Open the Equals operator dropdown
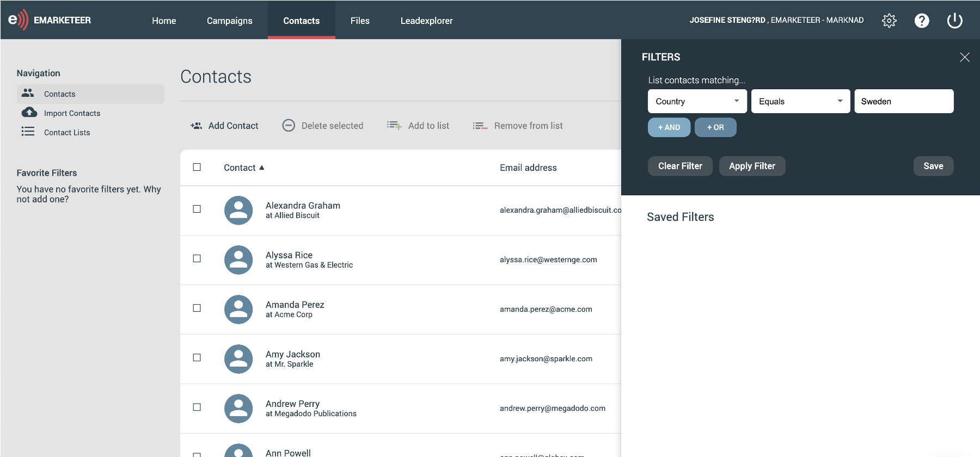The width and height of the screenshot is (980, 457). point(801,101)
